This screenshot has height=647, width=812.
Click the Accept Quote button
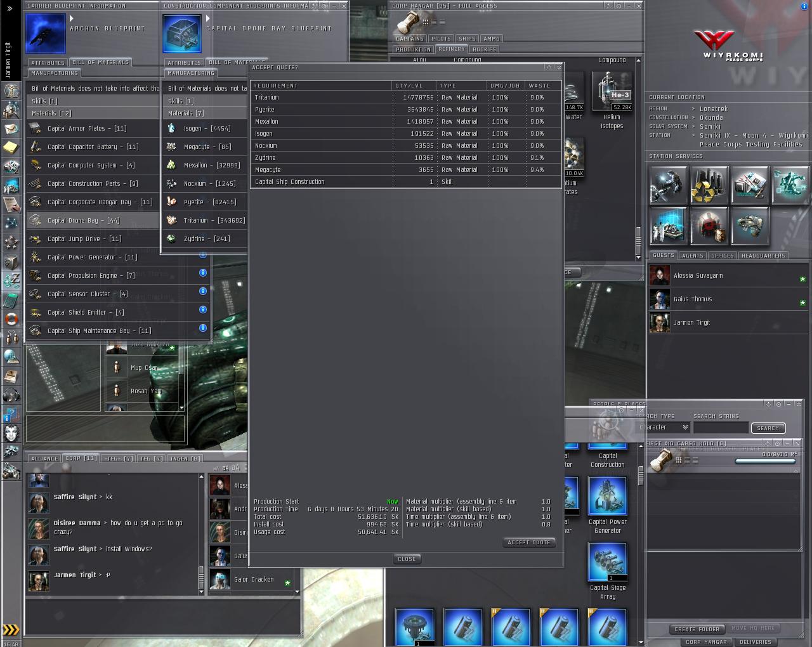click(530, 542)
